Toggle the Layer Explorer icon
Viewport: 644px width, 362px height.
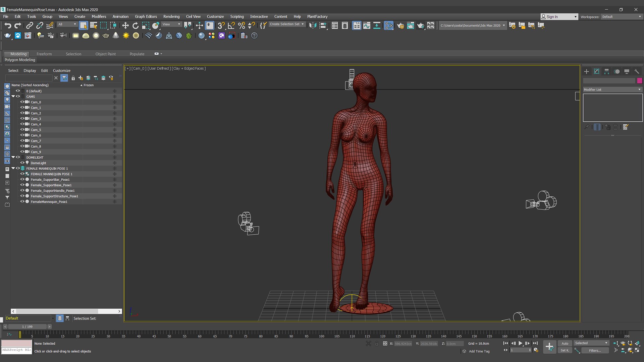click(345, 25)
